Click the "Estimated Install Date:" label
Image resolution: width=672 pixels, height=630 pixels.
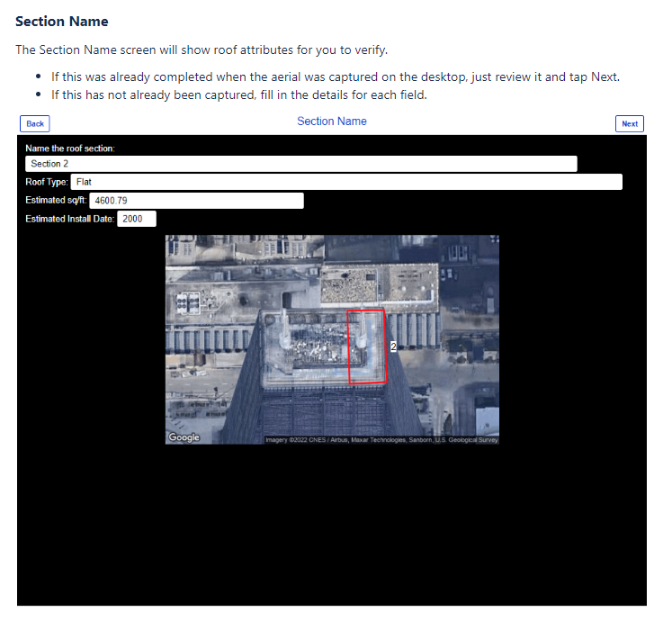pyautogui.click(x=69, y=219)
